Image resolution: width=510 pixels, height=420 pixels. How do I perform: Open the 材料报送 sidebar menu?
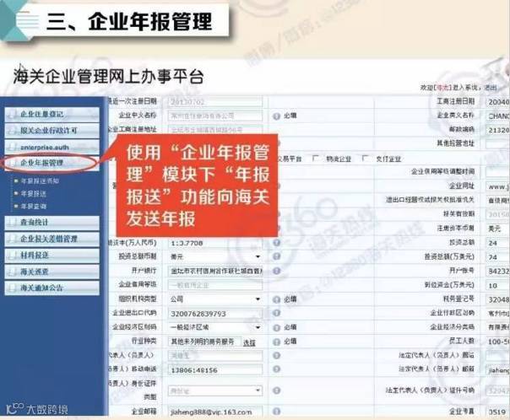(52, 256)
